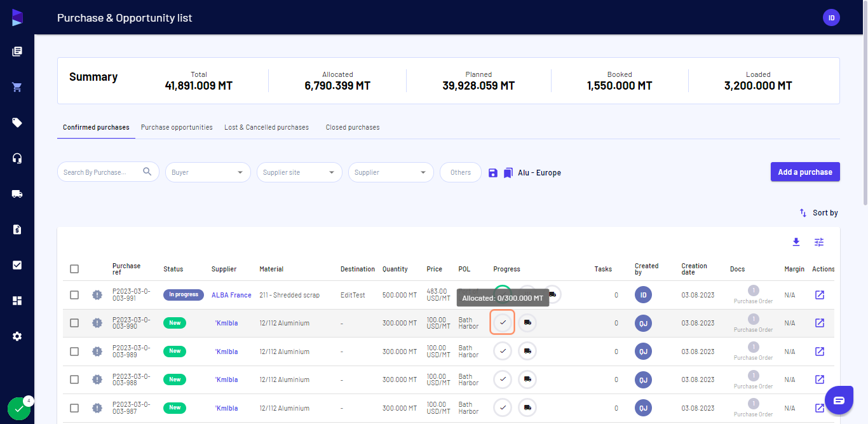
Task: Switch to Purchase opportunities tab
Action: 177,127
